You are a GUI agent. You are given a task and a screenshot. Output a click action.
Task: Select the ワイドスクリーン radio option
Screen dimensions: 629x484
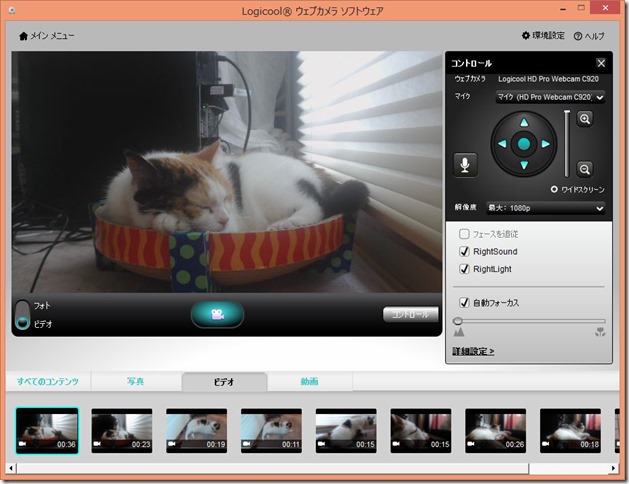click(x=554, y=189)
